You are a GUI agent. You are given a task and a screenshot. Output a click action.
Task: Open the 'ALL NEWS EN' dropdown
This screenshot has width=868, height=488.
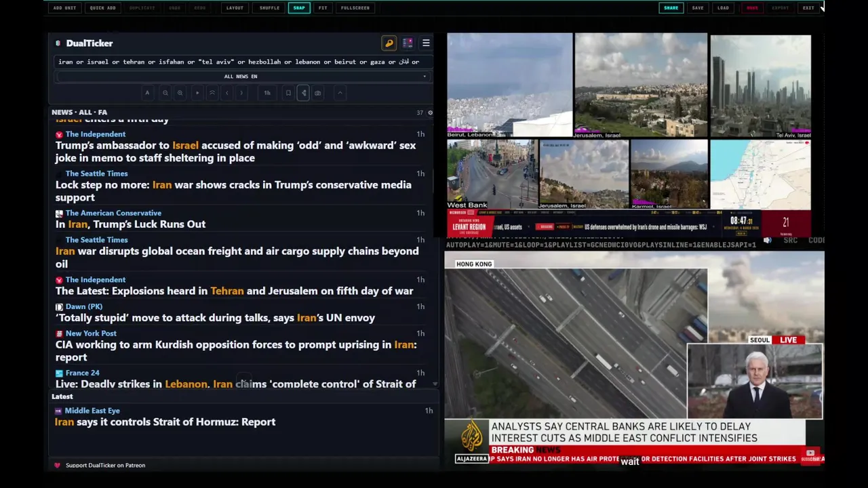(x=241, y=77)
